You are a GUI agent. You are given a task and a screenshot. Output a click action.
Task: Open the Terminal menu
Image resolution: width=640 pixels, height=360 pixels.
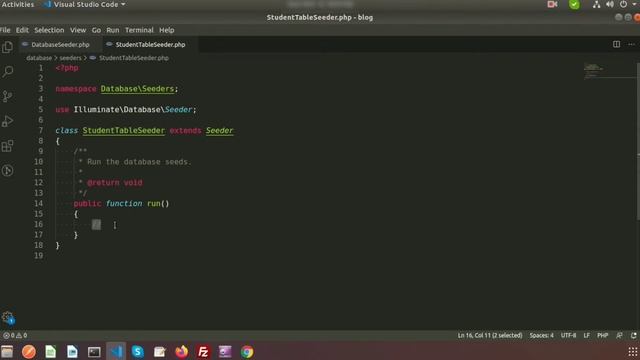pyautogui.click(x=139, y=30)
